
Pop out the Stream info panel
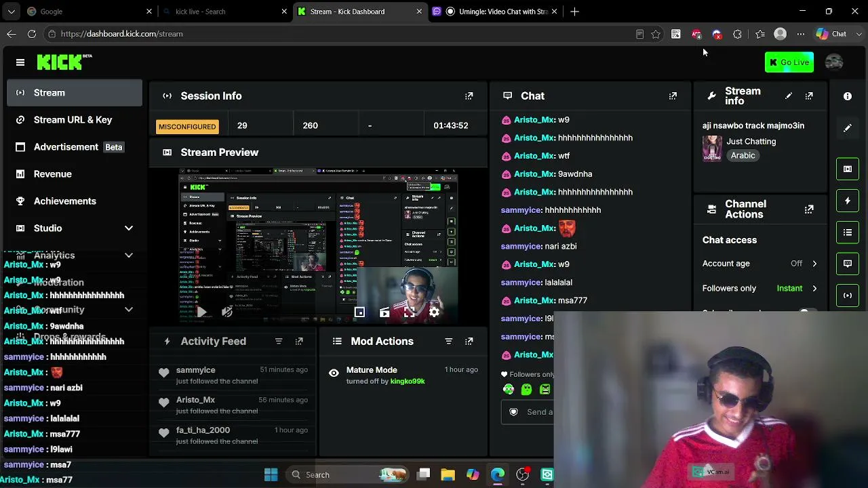point(809,96)
